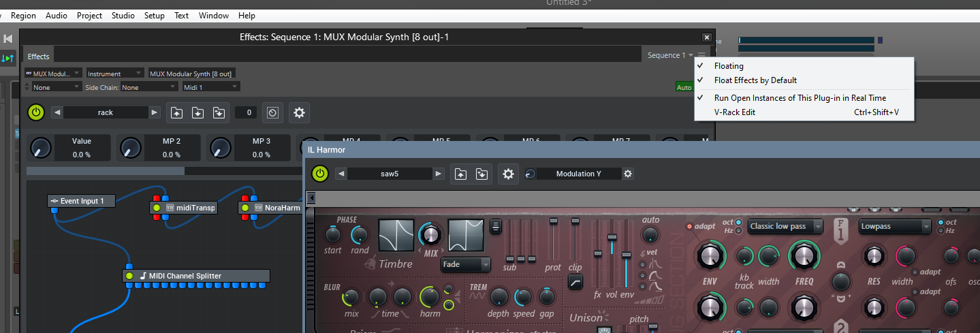This screenshot has height=333, width=980.
Task: Open the Midi 1 dropdown
Action: point(211,87)
